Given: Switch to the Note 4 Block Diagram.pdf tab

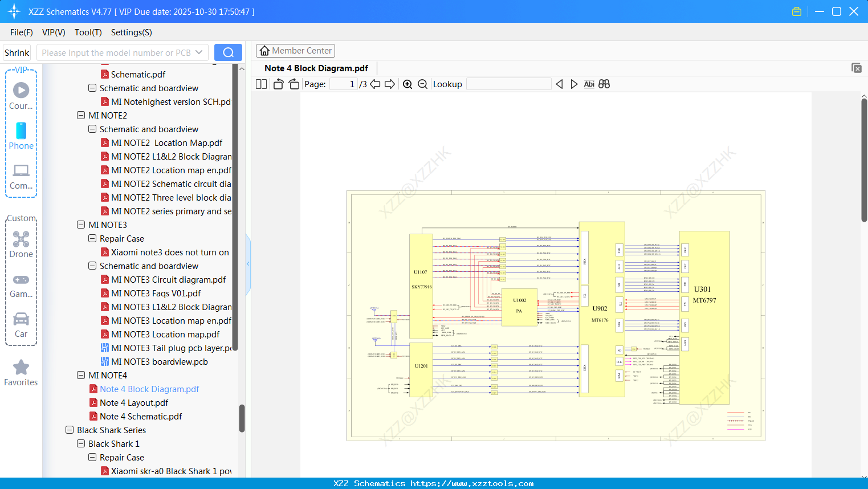Looking at the screenshot, I should click(316, 68).
